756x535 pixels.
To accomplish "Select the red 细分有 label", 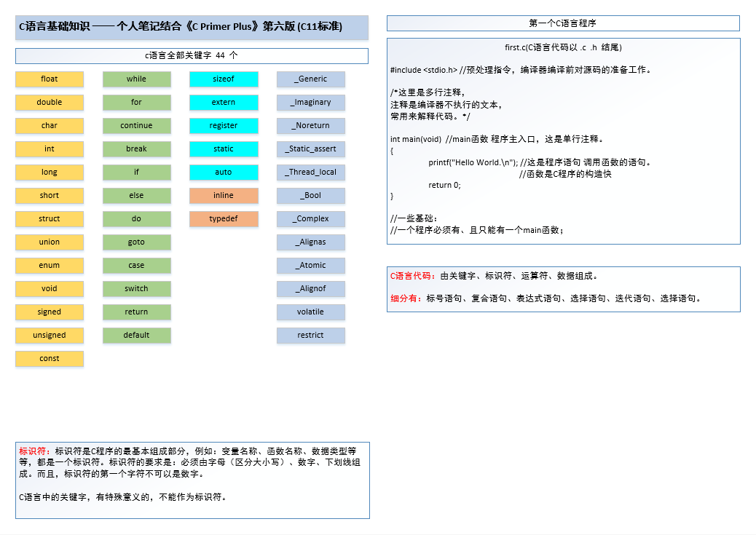I will pos(407,298).
